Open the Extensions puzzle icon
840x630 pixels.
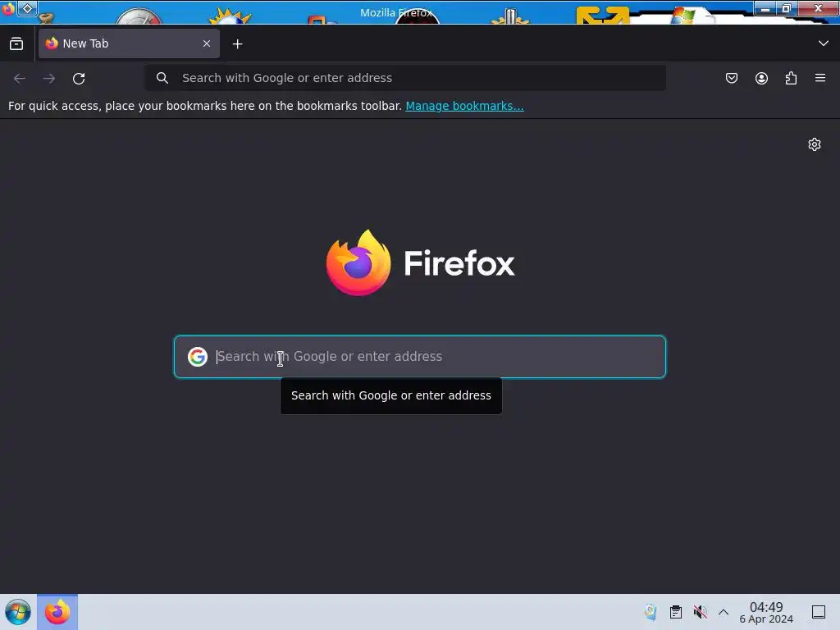point(791,78)
